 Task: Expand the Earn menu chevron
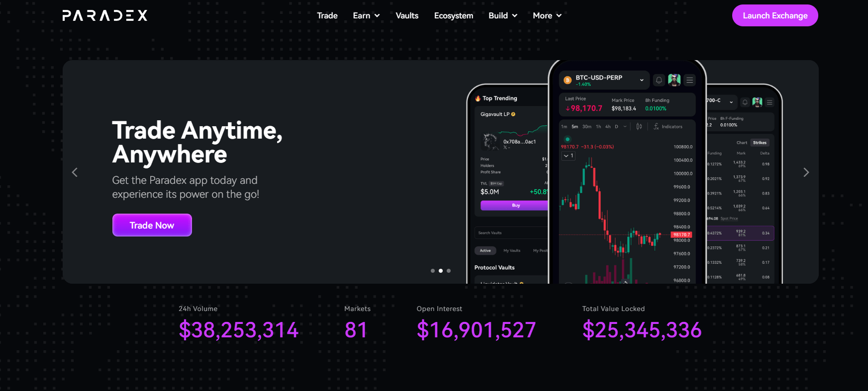tap(377, 16)
